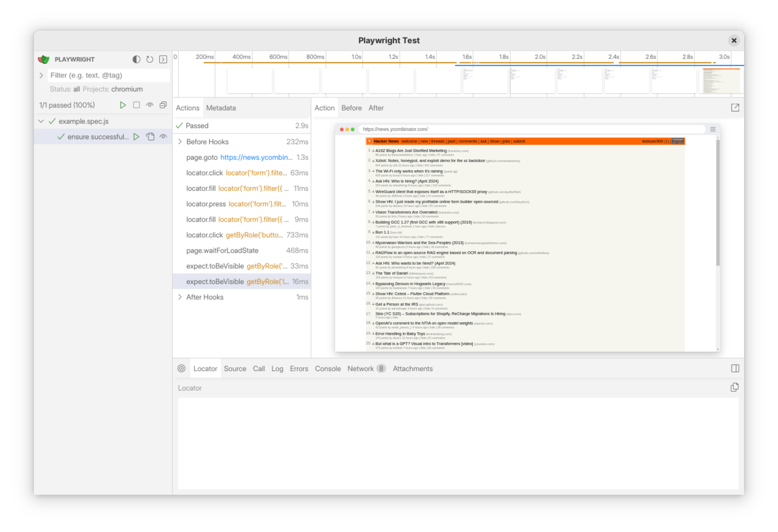The width and height of the screenshot is (778, 532).
Task: Click the Projects: chromium filter text
Action: (x=112, y=89)
